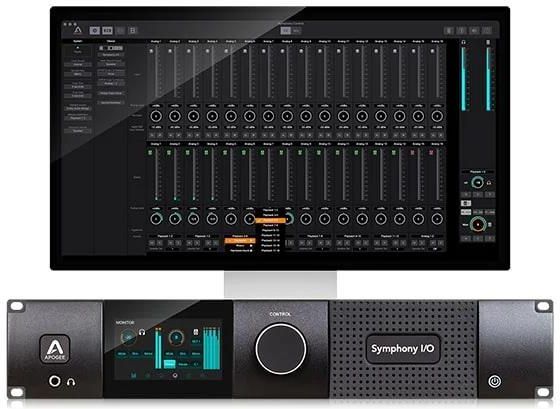Tap speaker Mute button on the touchscreen

[x=170, y=354]
